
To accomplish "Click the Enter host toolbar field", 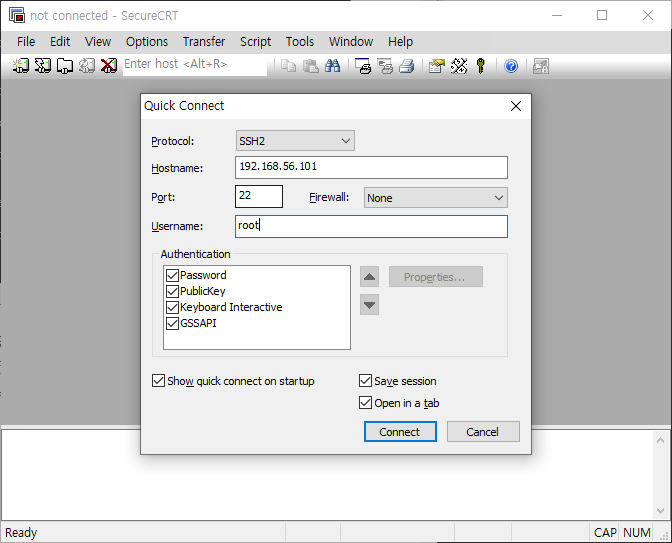I will click(195, 66).
